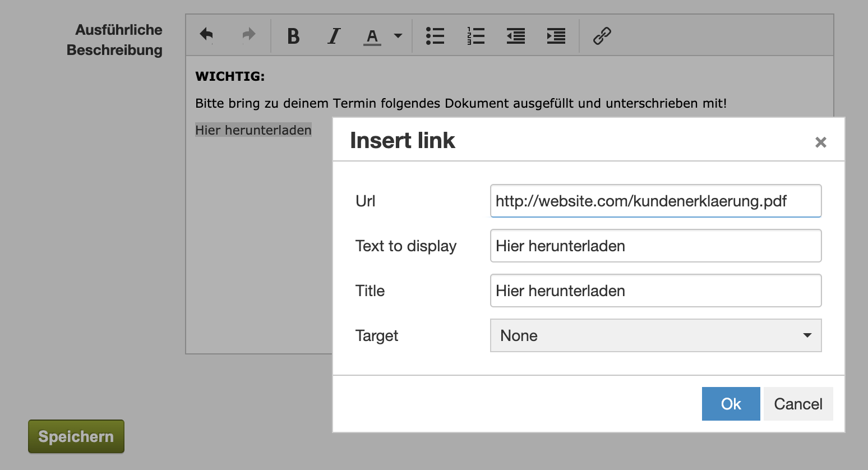This screenshot has height=470, width=868.
Task: Click the selected text Hier herunterladen in editor
Action: [253, 130]
